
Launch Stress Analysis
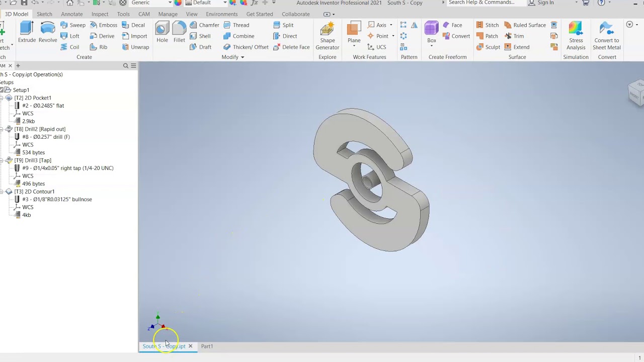tap(576, 36)
